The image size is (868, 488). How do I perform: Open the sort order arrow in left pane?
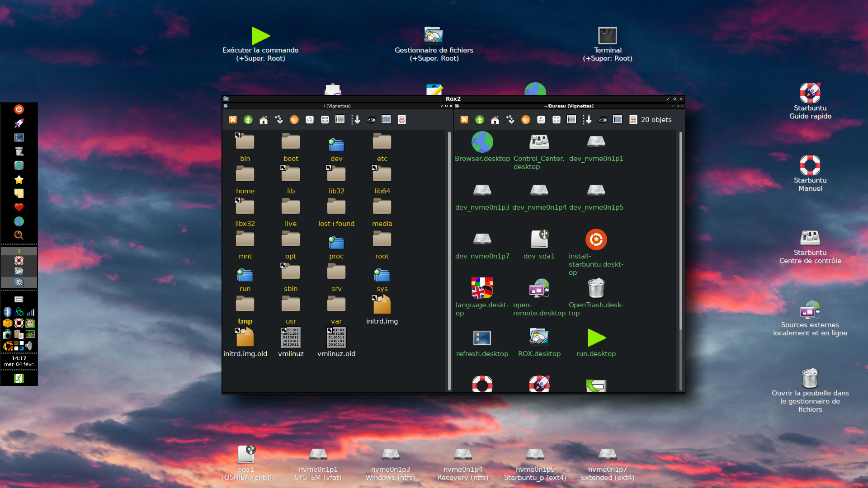[356, 120]
